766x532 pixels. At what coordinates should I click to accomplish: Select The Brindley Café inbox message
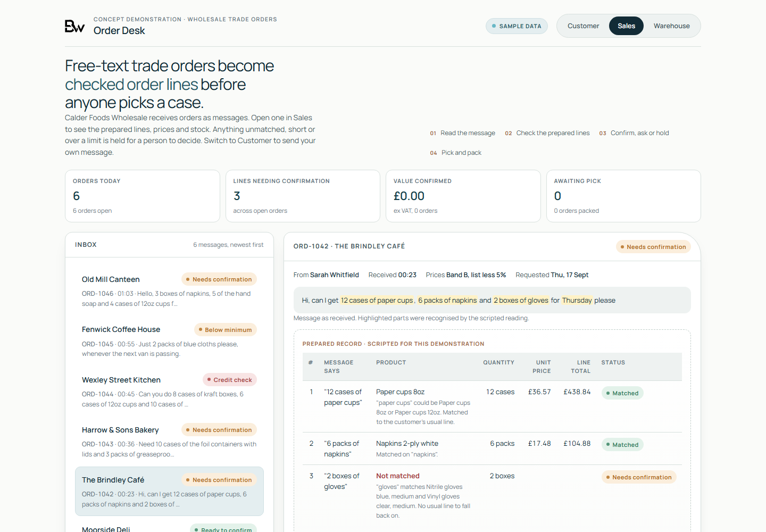click(169, 492)
